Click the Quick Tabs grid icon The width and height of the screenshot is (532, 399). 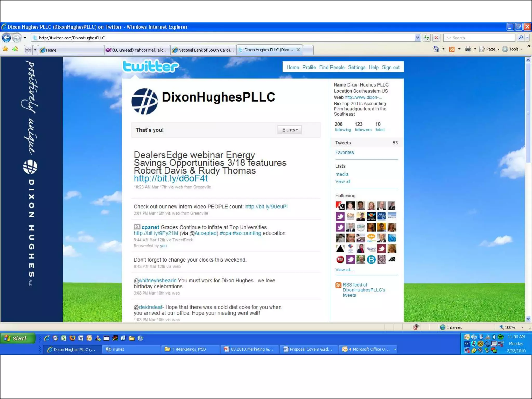(28, 50)
